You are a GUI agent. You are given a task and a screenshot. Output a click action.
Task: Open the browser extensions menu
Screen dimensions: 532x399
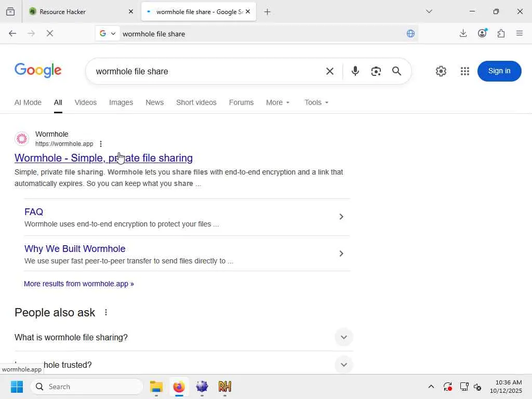point(501,33)
